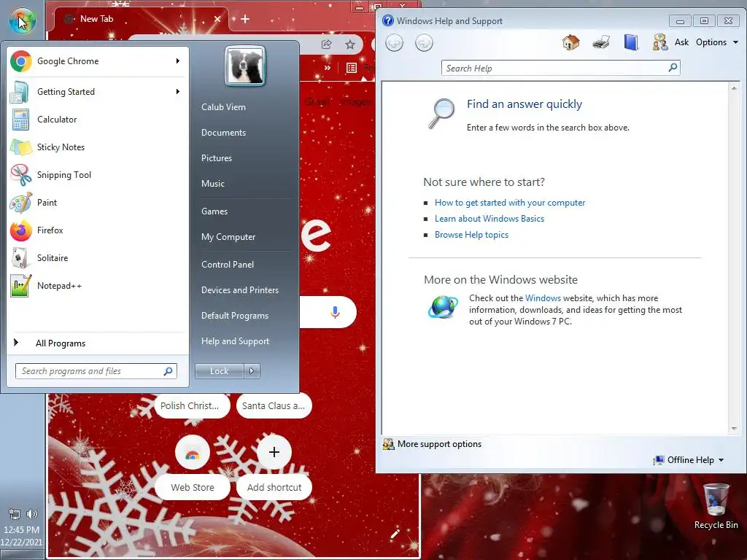Click the volume speaker tray icon

32,514
